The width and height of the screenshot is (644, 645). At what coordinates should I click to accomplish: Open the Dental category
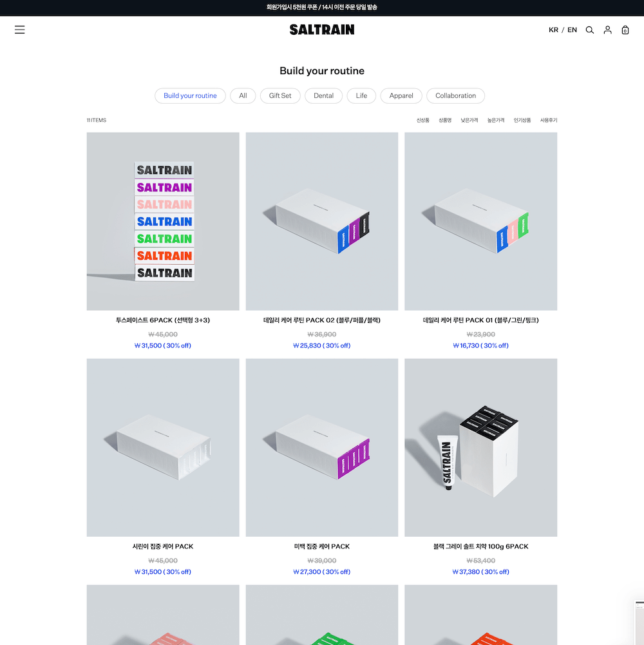coord(324,96)
